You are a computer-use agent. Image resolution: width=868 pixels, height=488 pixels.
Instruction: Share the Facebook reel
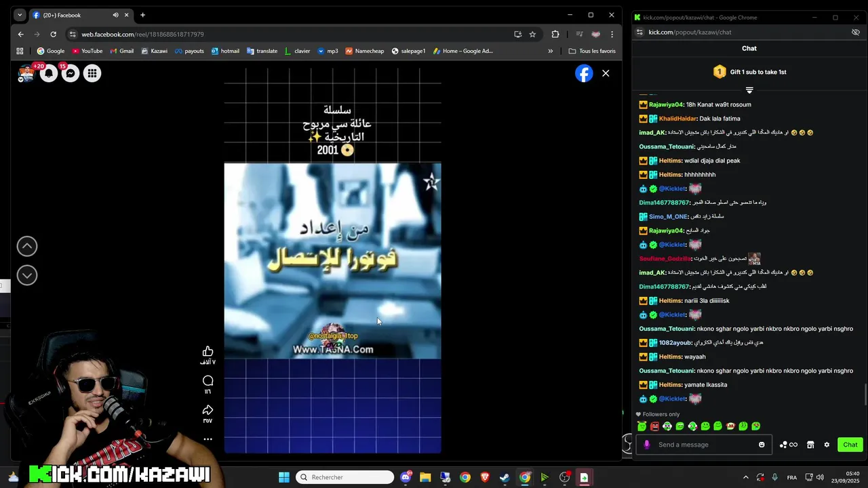click(x=208, y=410)
